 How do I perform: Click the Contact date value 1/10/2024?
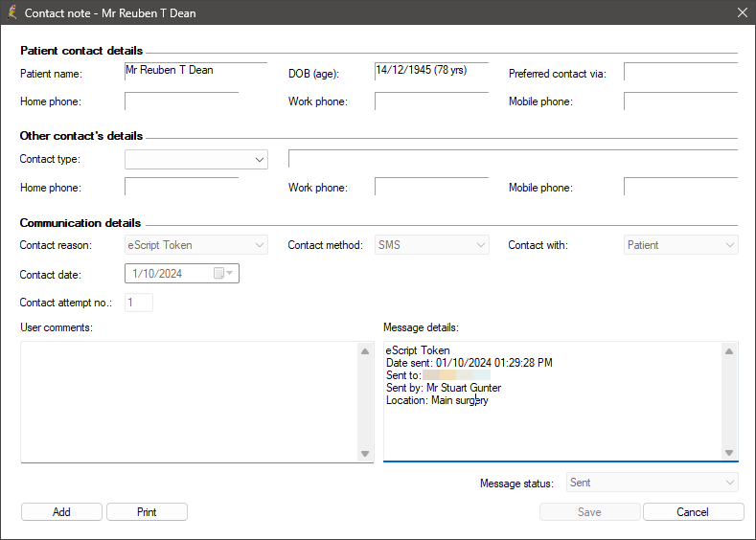[x=157, y=274]
